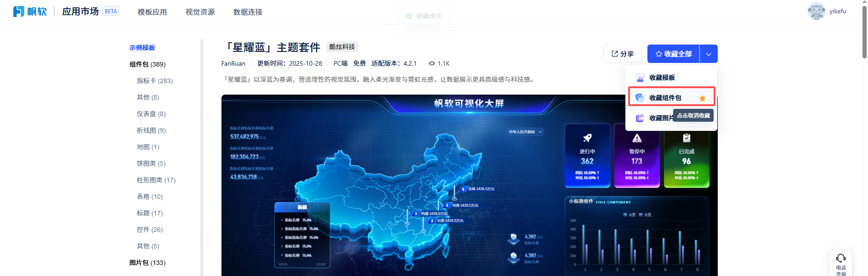Click the share arrow icon

(x=615, y=54)
